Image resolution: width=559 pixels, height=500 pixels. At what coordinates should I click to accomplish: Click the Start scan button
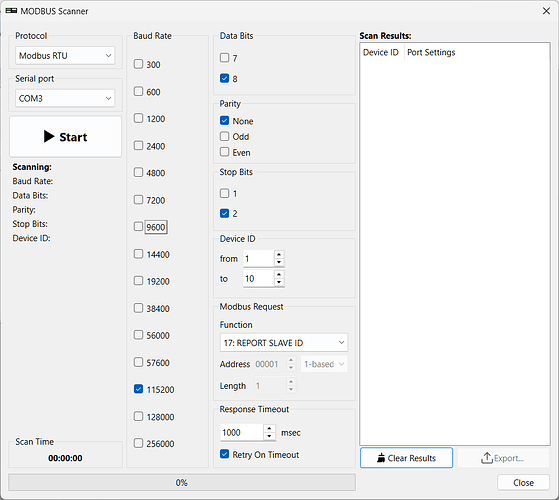(x=65, y=136)
